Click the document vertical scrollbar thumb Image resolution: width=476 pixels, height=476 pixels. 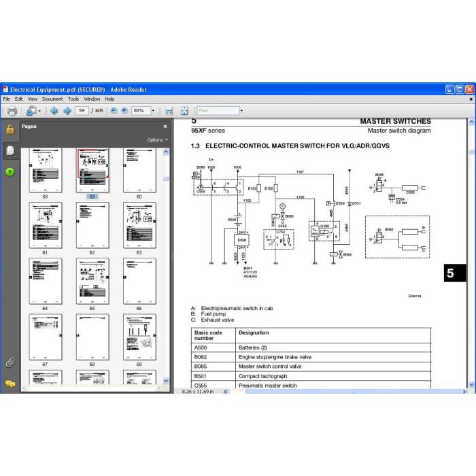click(x=471, y=152)
